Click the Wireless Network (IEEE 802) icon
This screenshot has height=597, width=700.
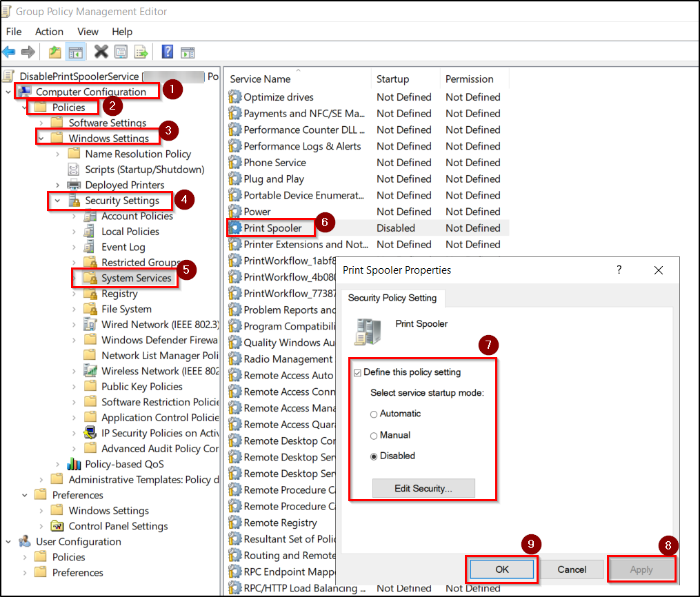[x=90, y=371]
